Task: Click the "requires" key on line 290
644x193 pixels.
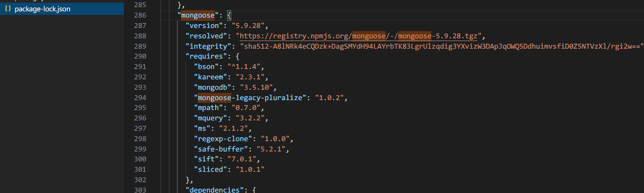Action: point(207,56)
